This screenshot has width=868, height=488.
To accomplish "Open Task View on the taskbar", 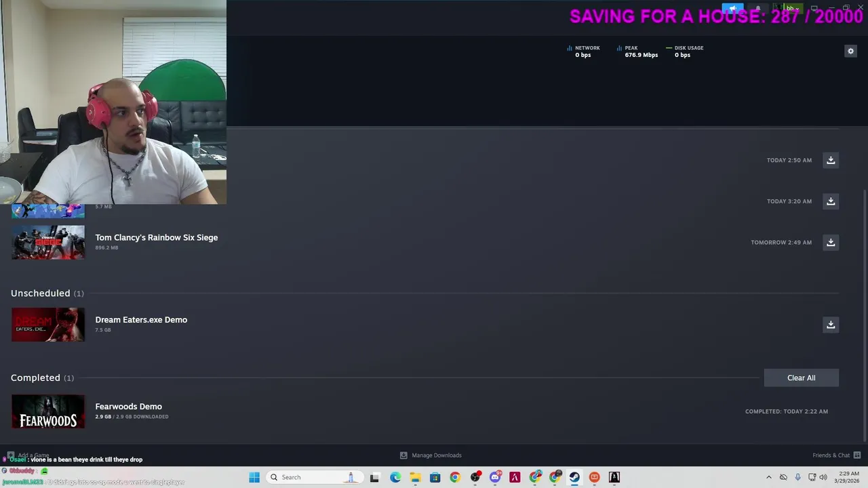I will pyautogui.click(x=374, y=477).
